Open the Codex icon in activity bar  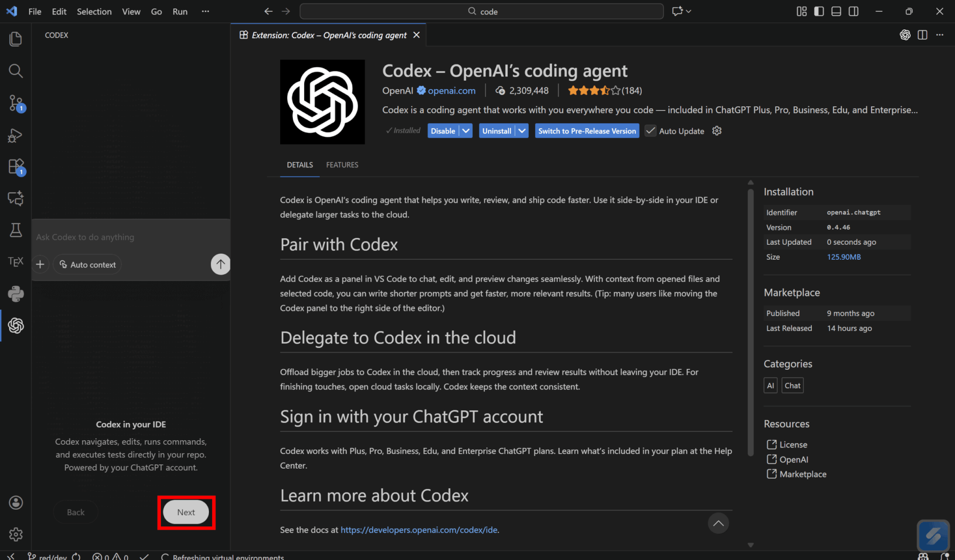16,325
